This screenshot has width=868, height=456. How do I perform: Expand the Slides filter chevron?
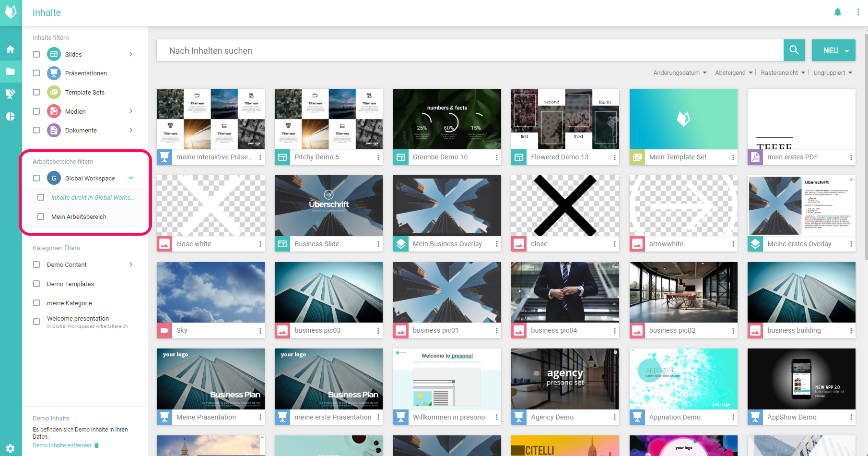(x=131, y=54)
